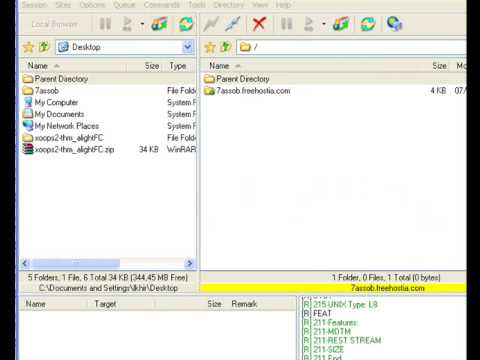Image resolution: width=480 pixels, height=360 pixels.
Task: Sort local files by Name column
Action: click(73, 66)
